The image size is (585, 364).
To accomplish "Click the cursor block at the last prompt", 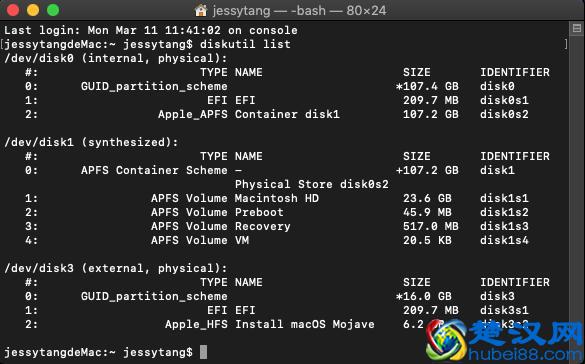I will pyautogui.click(x=203, y=352).
